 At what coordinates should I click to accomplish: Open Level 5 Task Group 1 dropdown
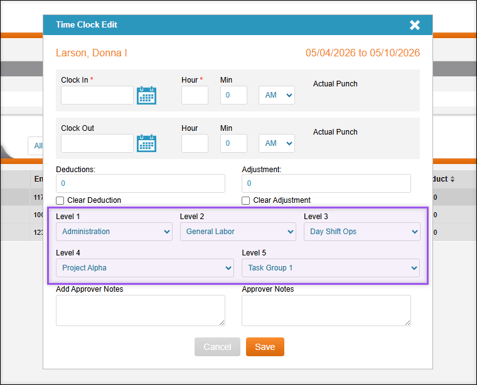click(x=331, y=268)
